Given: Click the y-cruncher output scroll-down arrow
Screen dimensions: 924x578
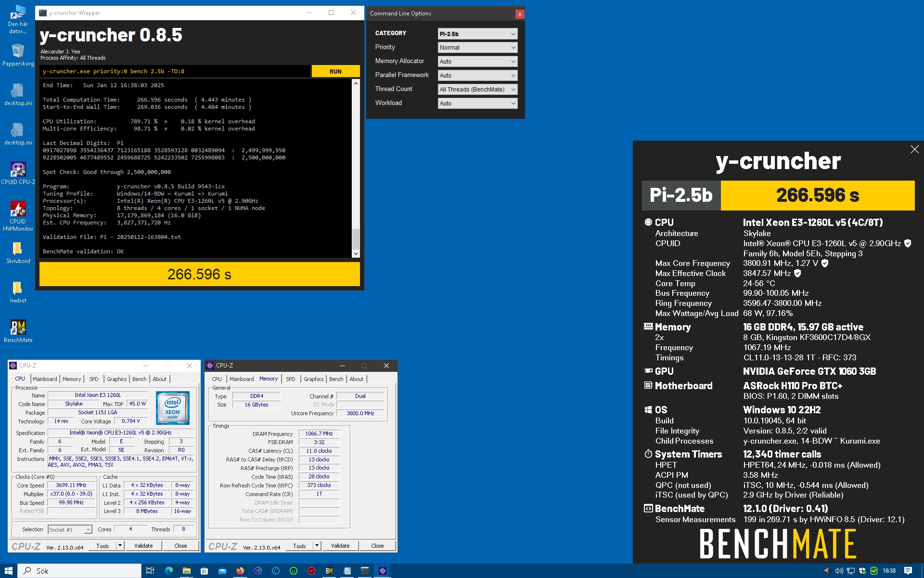Looking at the screenshot, I should pyautogui.click(x=356, y=254).
